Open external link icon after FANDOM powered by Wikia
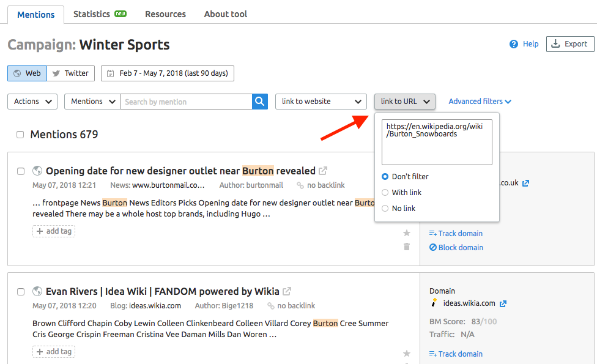This screenshot has height=364, width=597. pyautogui.click(x=287, y=292)
